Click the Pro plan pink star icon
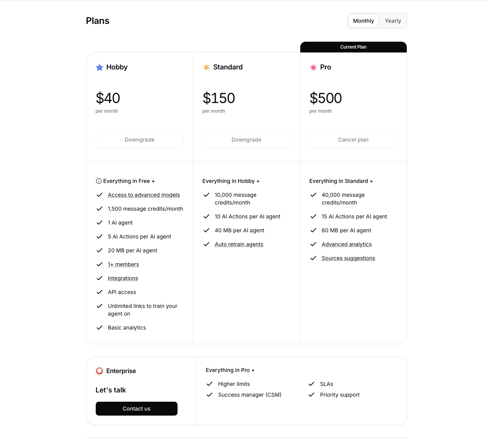The width and height of the screenshot is (489, 448). pyautogui.click(x=313, y=67)
